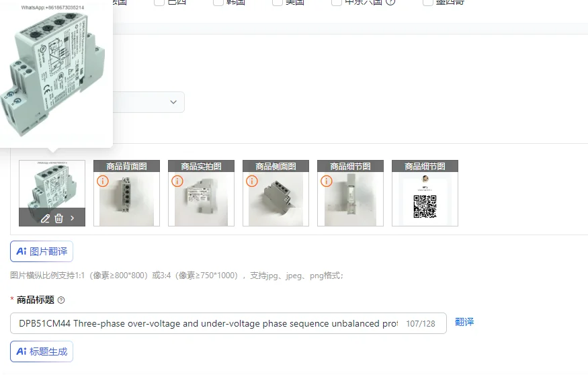This screenshot has width=588, height=375.
Task: Edit the first product image with pencil icon
Action: coord(46,218)
